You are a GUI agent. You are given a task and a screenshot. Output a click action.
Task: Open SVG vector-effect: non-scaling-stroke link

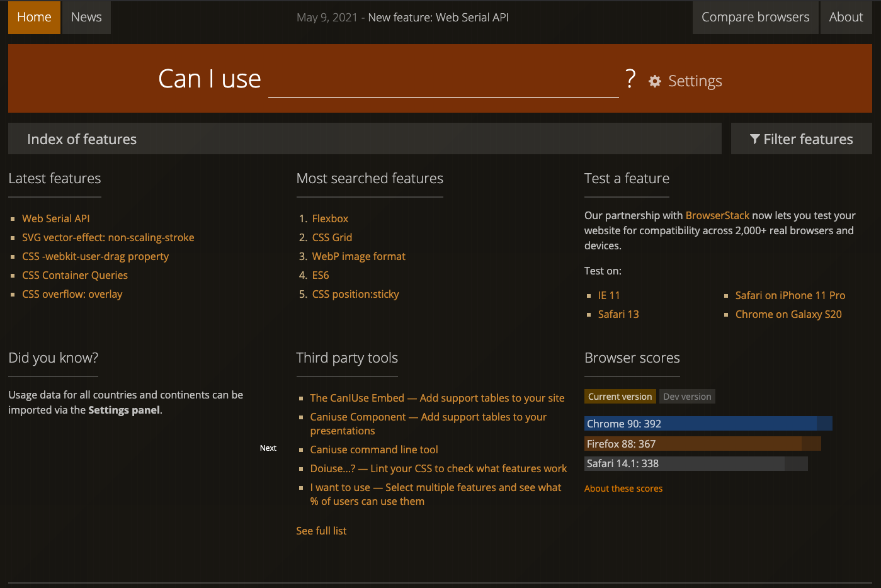click(108, 237)
